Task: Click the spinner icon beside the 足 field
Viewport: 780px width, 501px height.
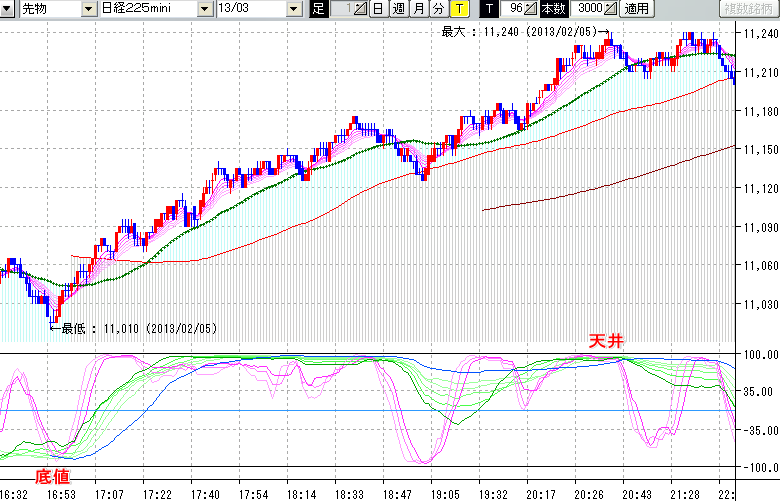Action: click(360, 9)
